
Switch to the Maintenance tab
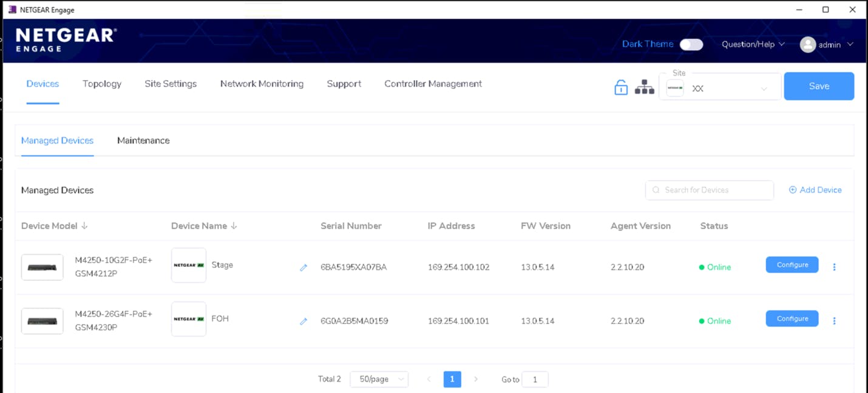coord(143,140)
